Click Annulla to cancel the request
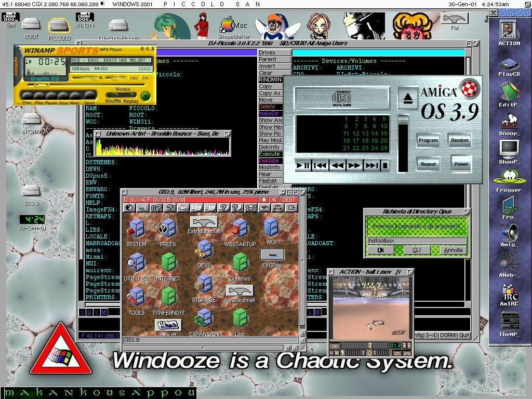532x399 pixels. (x=453, y=250)
